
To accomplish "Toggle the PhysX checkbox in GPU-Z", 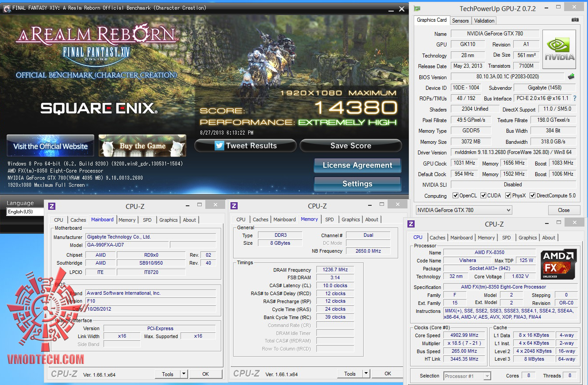I will (508, 196).
